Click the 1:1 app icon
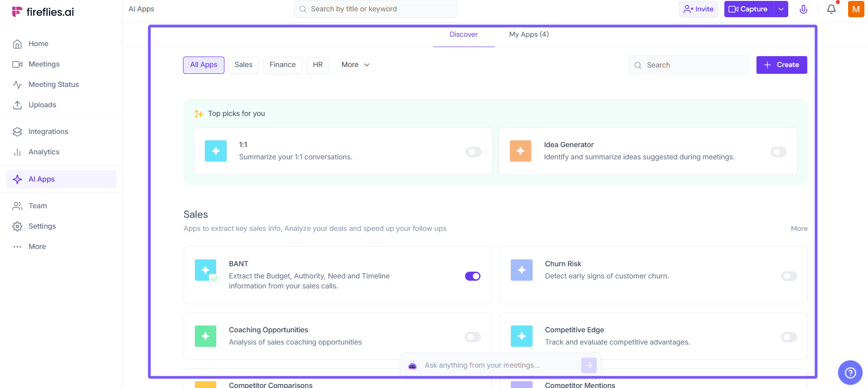Viewport: 868px width, 388px height. [216, 151]
